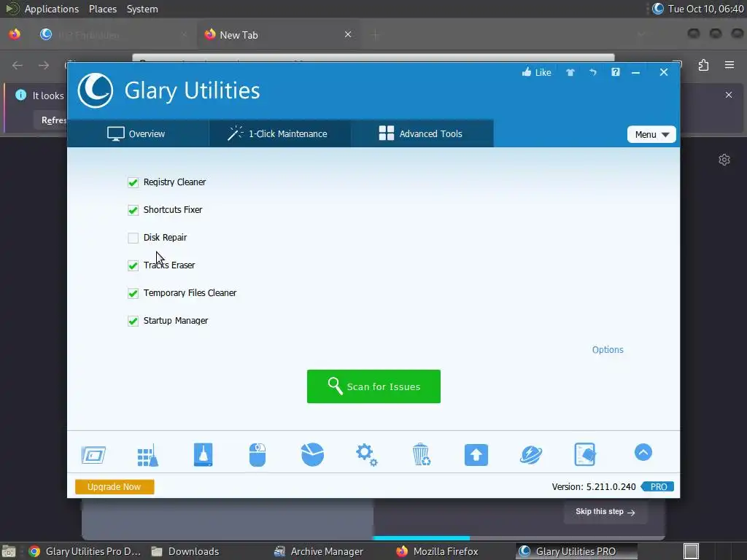Add a new Firefox tab with plus
The height and width of the screenshot is (560, 747).
pyautogui.click(x=376, y=34)
